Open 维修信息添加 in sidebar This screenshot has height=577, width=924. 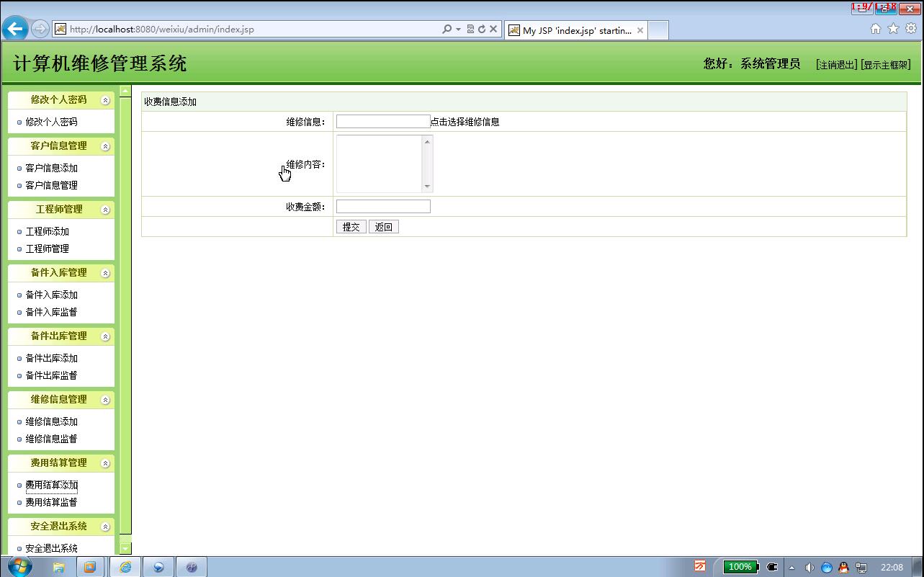tap(51, 421)
